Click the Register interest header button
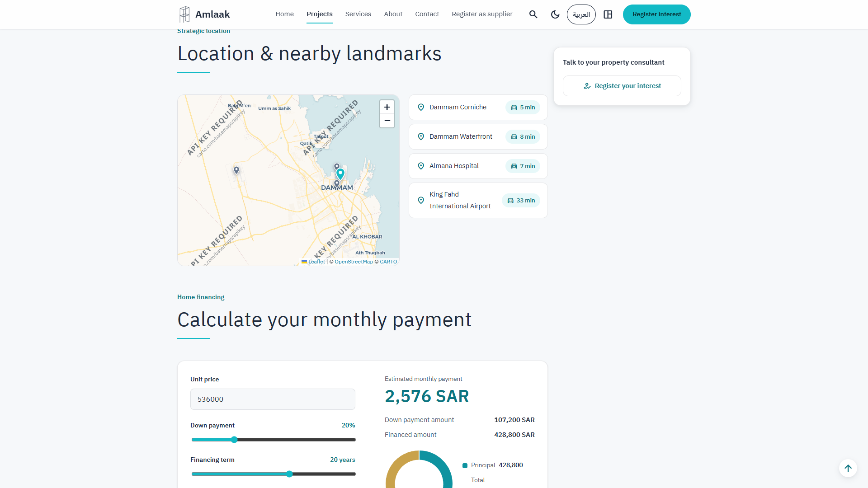The width and height of the screenshot is (868, 488). [657, 14]
